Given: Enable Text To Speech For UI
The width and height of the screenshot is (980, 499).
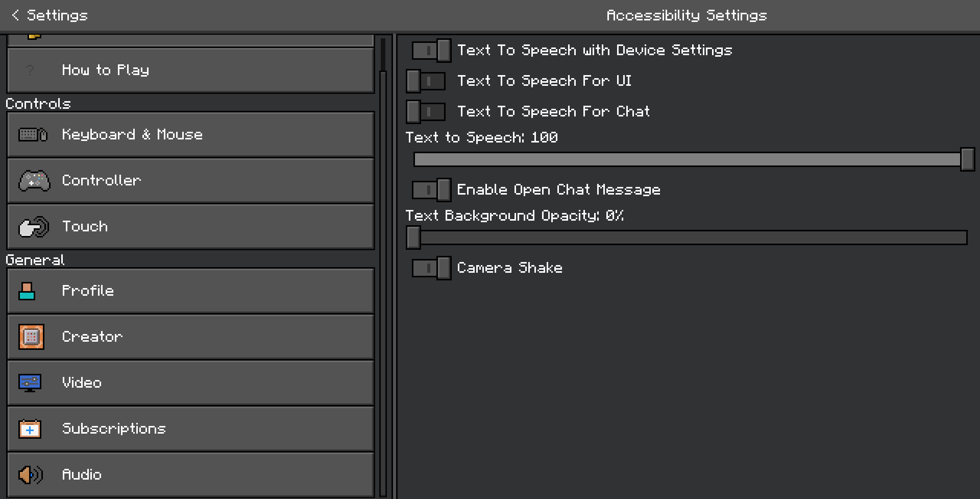Looking at the screenshot, I should tap(426, 81).
